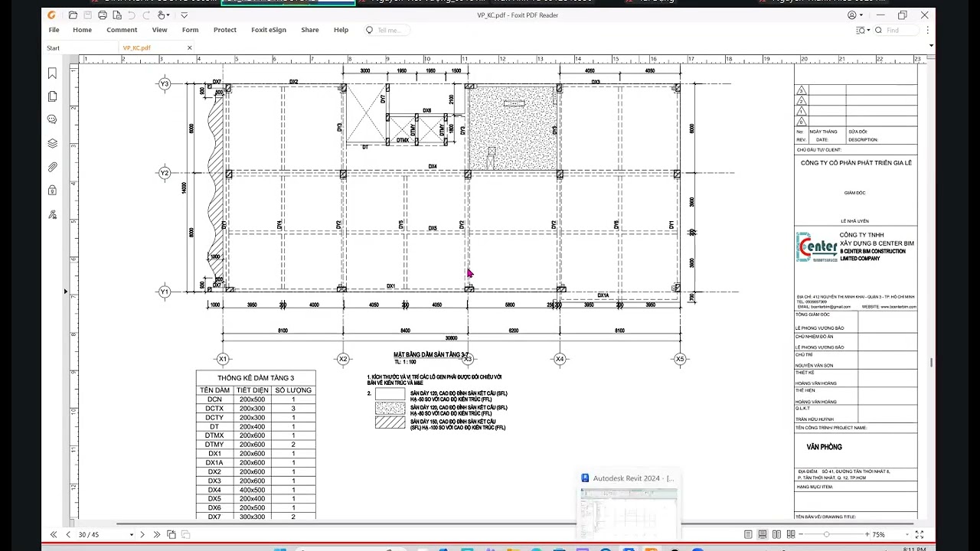Image resolution: width=980 pixels, height=551 pixels.
Task: Click the next view icon in status bar
Action: (185, 534)
